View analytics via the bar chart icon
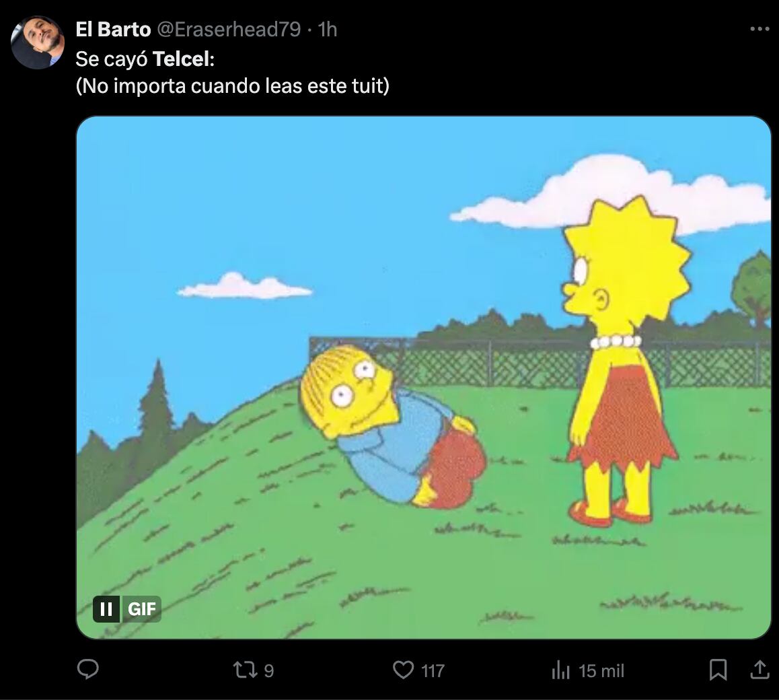This screenshot has width=779, height=700. pyautogui.click(x=560, y=670)
